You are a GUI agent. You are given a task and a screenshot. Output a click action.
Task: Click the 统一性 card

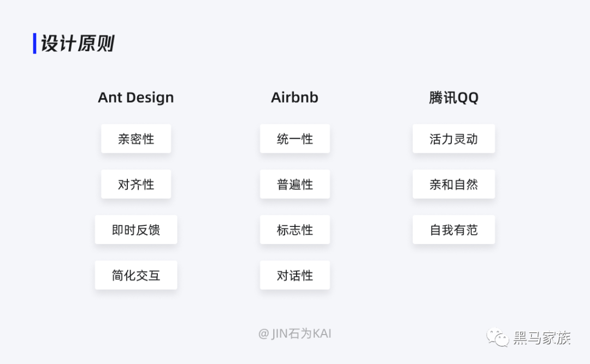pos(294,139)
